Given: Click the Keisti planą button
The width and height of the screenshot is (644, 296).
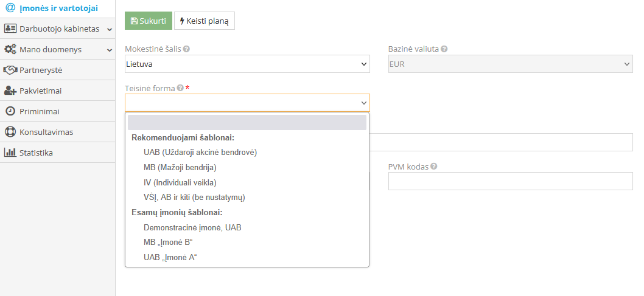Looking at the screenshot, I should 204,21.
